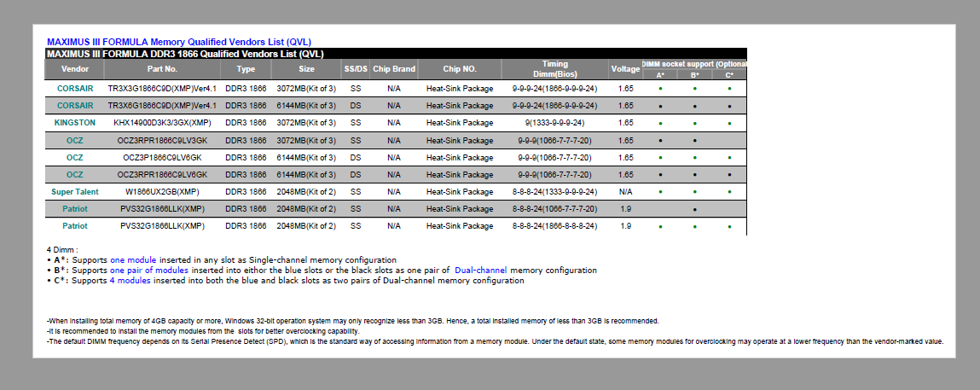This screenshot has height=390, width=980.
Task: Select the 'Super Talent' vendor cell
Action: pyautogui.click(x=74, y=191)
